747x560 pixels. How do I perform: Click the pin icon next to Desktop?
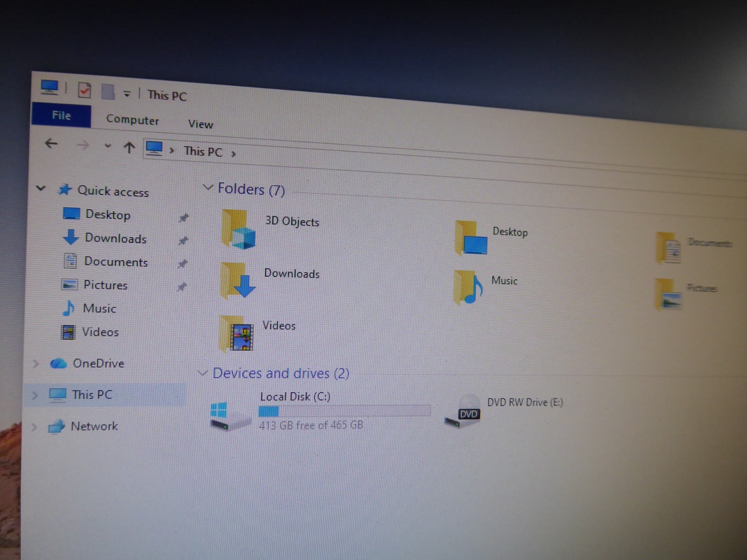pyautogui.click(x=184, y=218)
